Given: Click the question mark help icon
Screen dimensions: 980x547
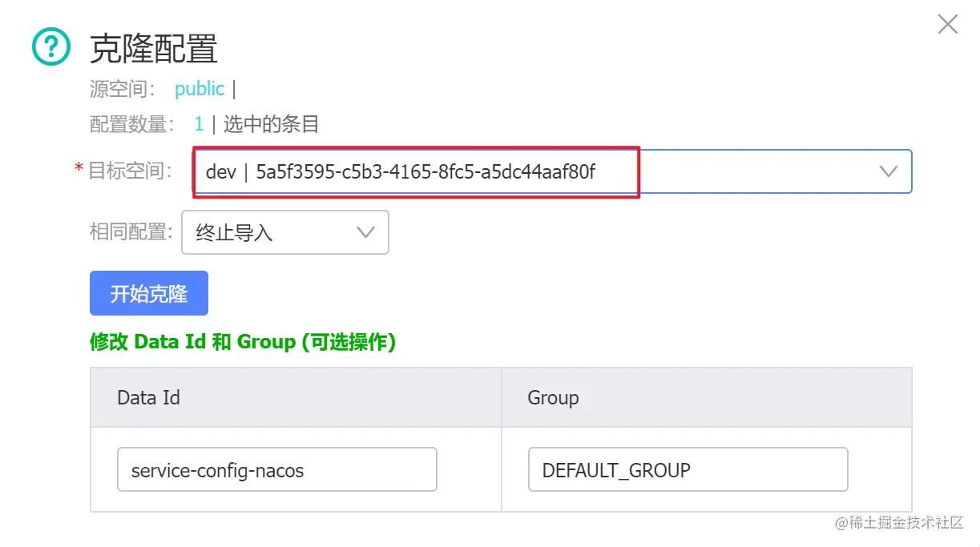Looking at the screenshot, I should point(51,47).
